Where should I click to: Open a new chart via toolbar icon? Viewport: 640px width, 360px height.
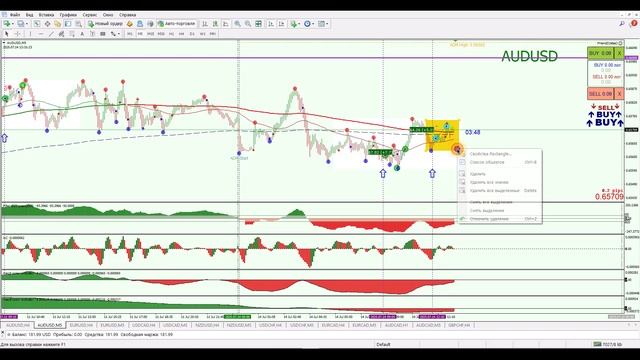(7, 24)
